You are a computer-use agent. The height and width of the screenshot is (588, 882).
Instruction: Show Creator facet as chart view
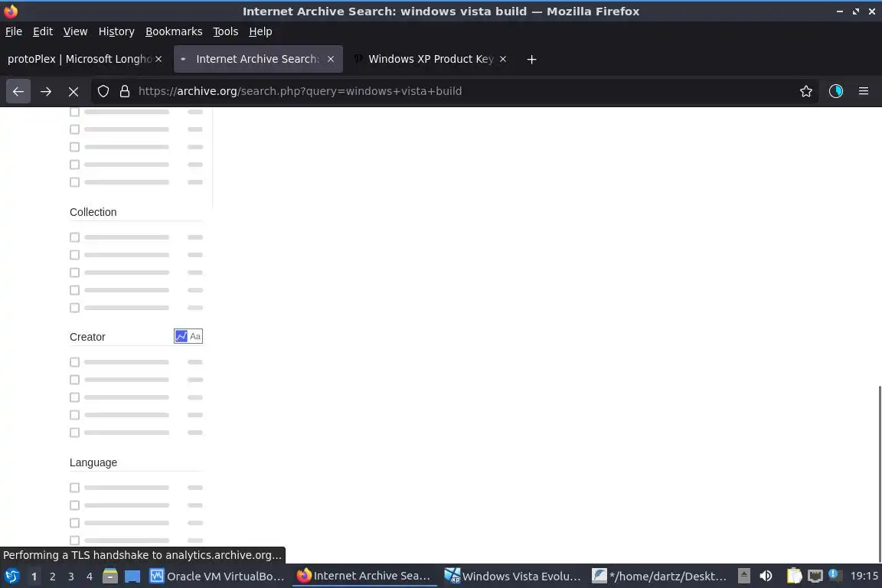tap(181, 336)
